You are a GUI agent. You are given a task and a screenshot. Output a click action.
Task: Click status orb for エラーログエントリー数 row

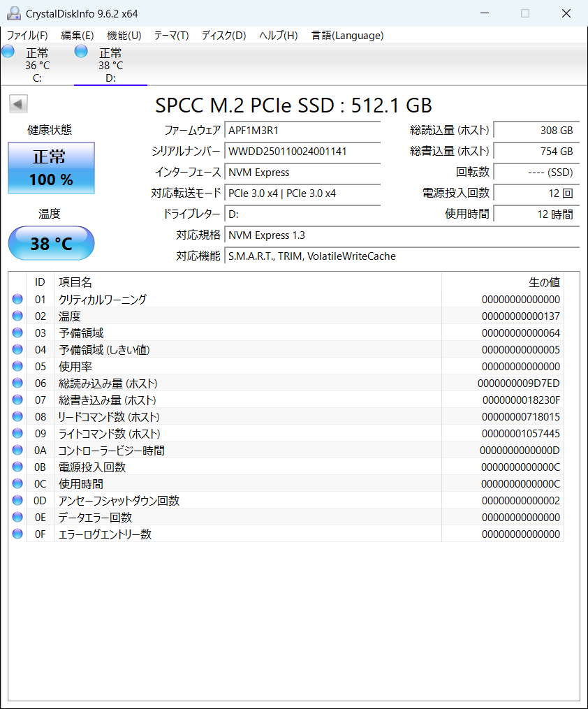click(17, 534)
